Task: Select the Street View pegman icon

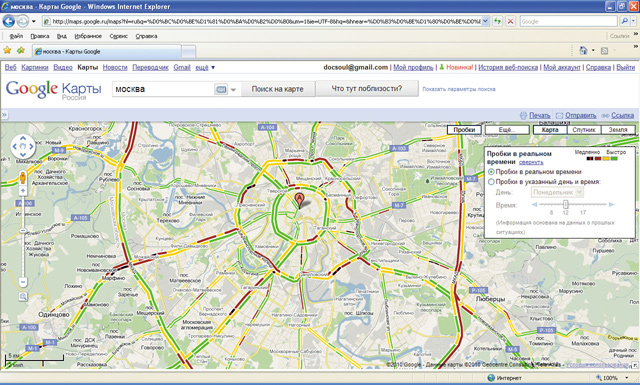Action: click(23, 178)
